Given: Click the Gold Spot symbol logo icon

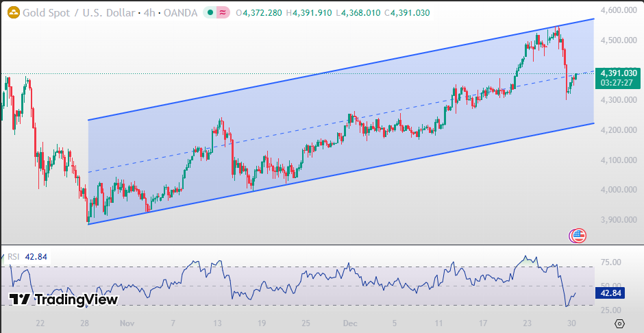Looking at the screenshot, I should pos(12,12).
